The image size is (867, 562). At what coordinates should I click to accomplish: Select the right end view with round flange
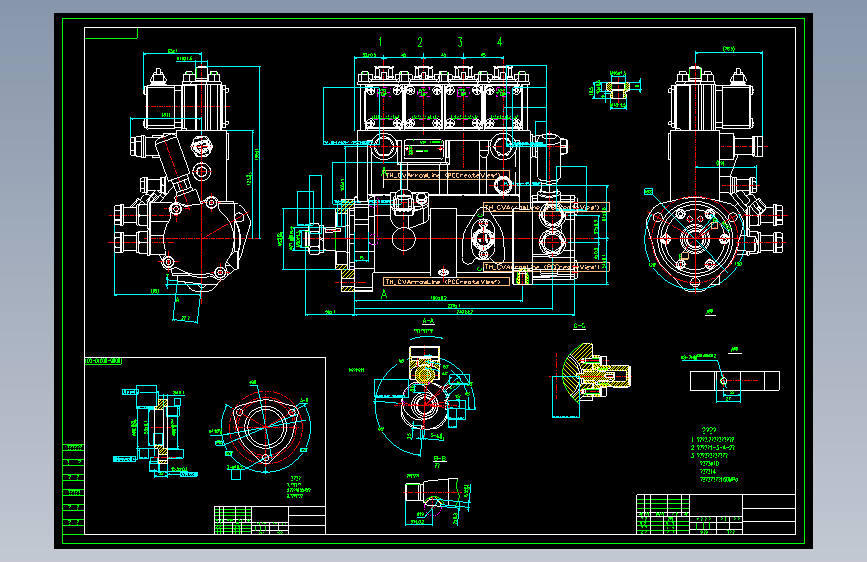(715, 171)
